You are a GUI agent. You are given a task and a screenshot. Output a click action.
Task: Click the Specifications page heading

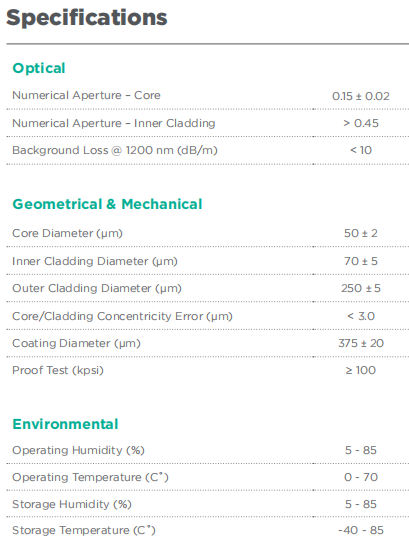(87, 18)
